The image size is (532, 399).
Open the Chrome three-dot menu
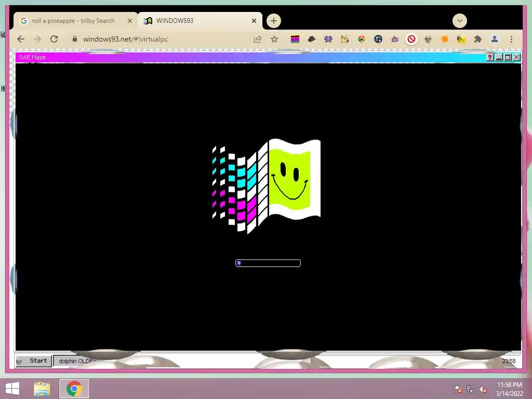coord(511,39)
